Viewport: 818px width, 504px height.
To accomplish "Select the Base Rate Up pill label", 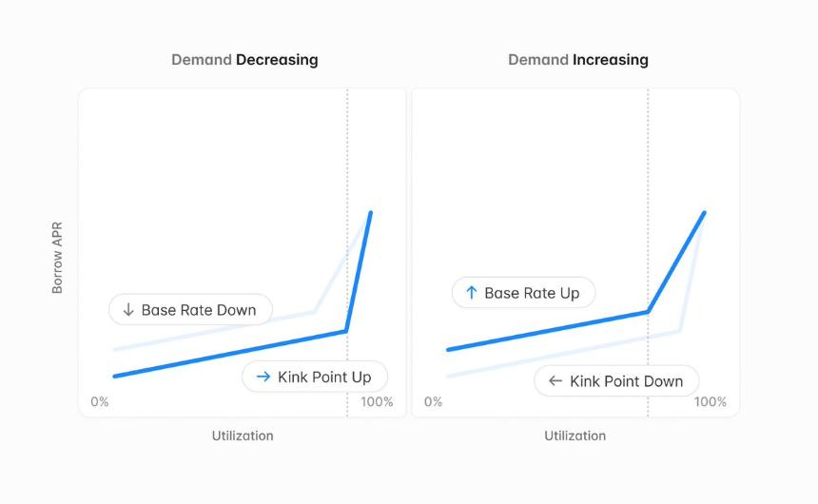I will pos(523,293).
